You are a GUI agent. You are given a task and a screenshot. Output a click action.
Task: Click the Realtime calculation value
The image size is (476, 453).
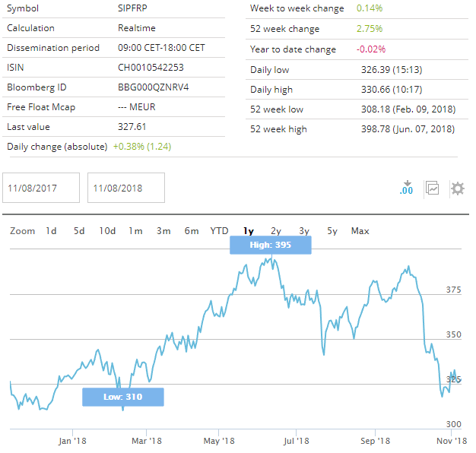click(137, 28)
